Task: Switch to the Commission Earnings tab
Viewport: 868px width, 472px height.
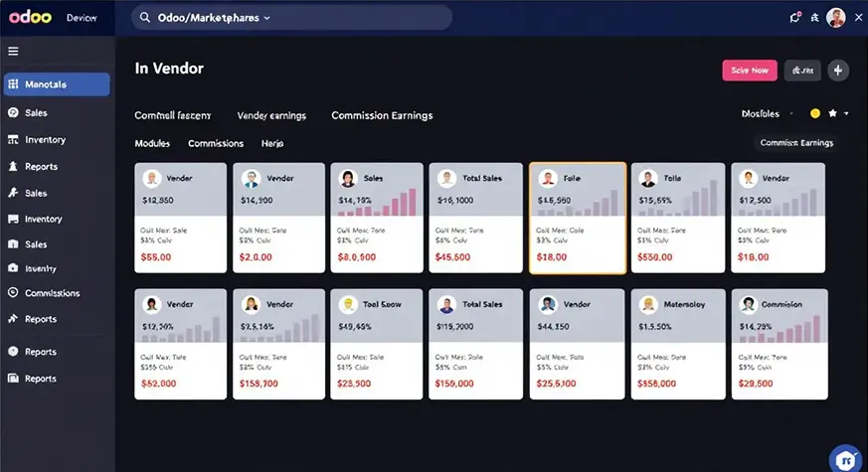Action: [382, 115]
